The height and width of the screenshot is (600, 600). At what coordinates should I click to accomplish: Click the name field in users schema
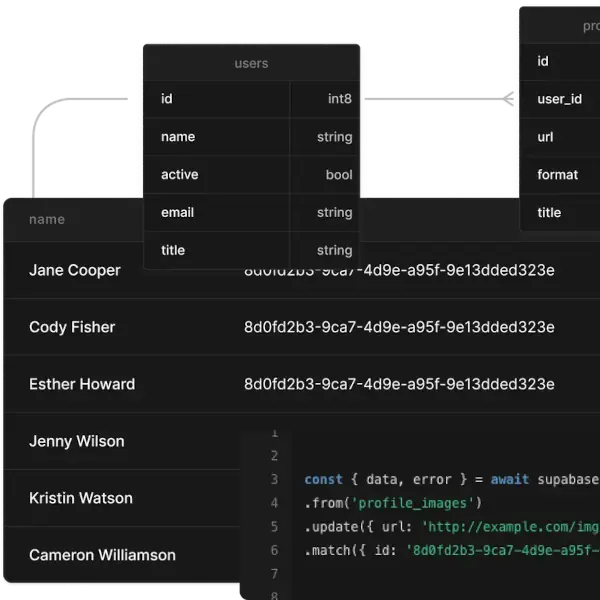(178, 137)
